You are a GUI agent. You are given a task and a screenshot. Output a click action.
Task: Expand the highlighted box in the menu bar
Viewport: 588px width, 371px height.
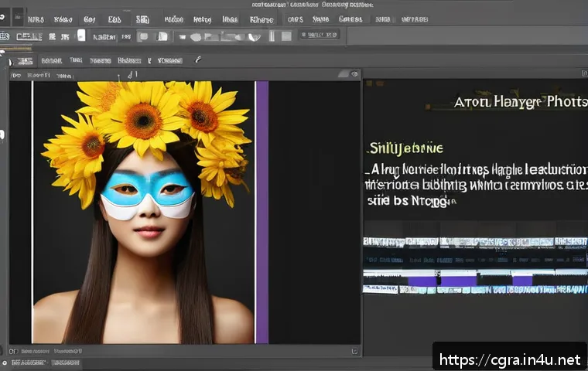(142, 19)
